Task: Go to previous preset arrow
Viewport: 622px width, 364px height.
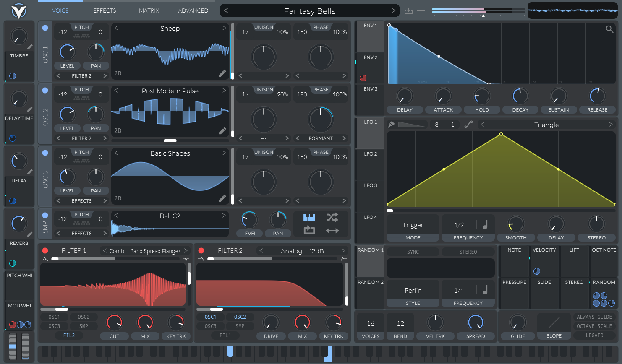Action: (226, 10)
